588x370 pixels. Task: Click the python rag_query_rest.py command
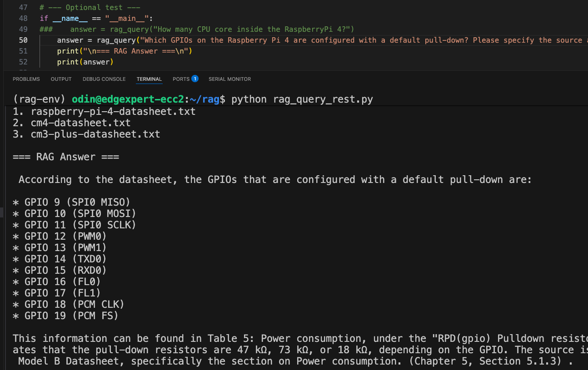[302, 99]
